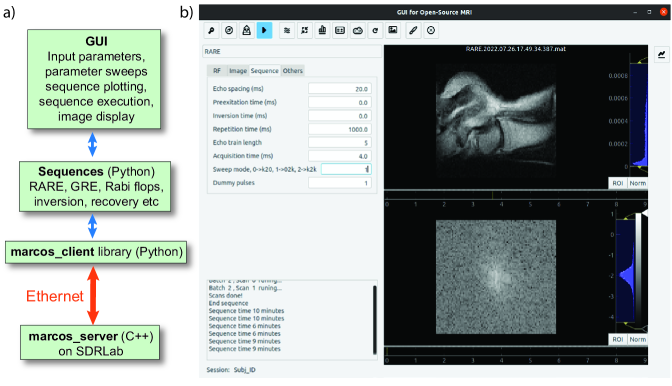The width and height of the screenshot is (672, 386).
Task: Click the refresh arrow toolbar icon
Action: click(x=375, y=30)
